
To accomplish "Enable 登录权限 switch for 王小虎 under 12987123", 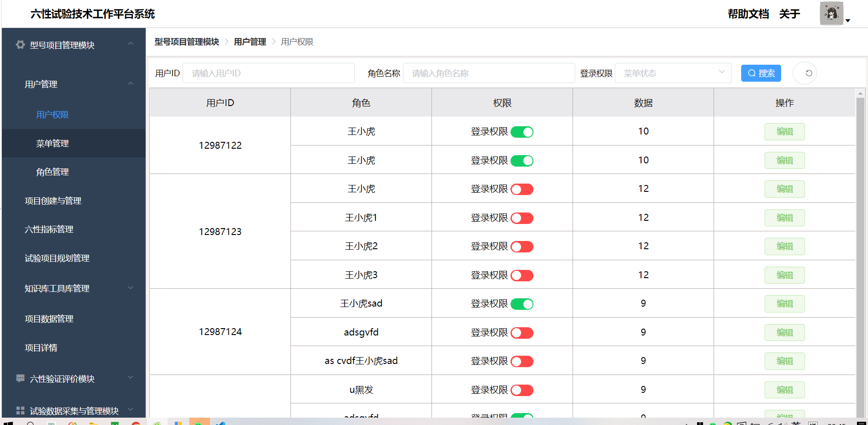I will pyautogui.click(x=522, y=189).
